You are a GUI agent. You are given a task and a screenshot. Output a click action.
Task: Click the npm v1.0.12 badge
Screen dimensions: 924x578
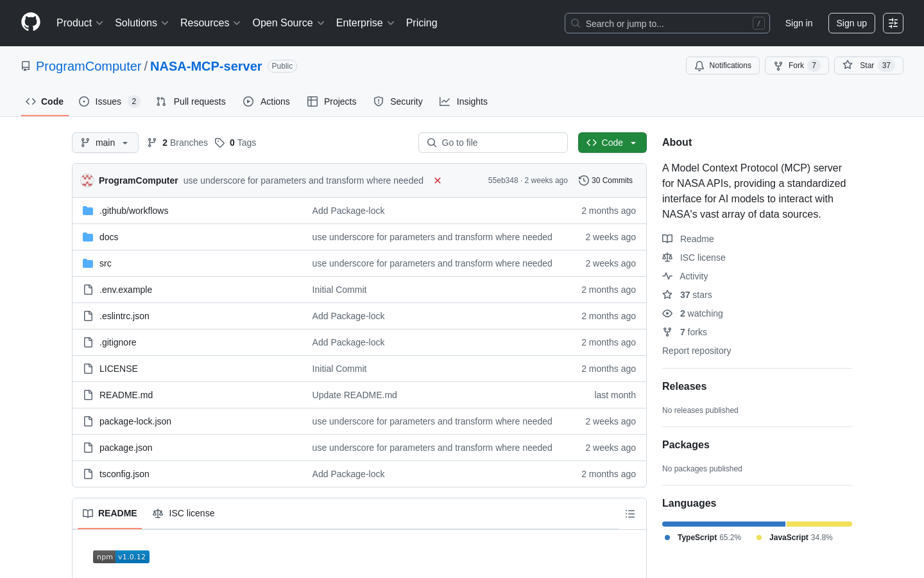121,557
